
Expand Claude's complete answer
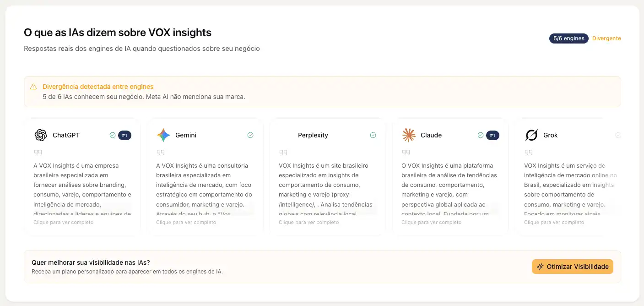tap(431, 222)
